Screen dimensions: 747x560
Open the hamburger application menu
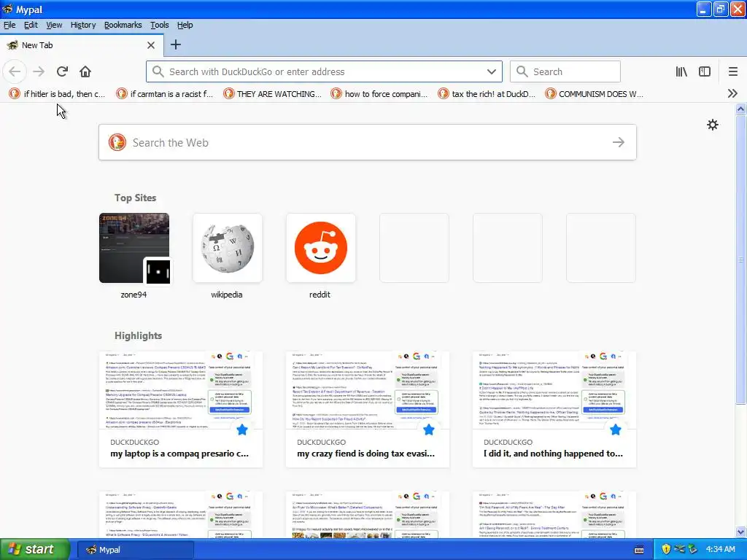(732, 71)
